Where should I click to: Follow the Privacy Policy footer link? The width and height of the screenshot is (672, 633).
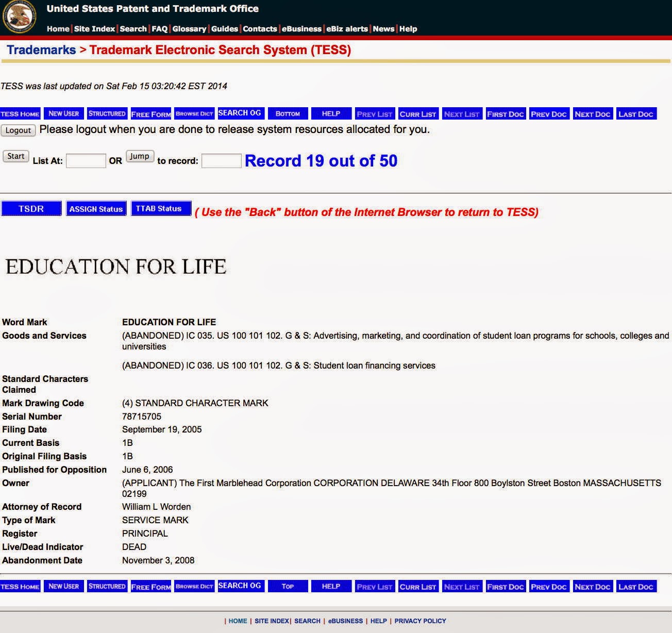pyautogui.click(x=420, y=621)
